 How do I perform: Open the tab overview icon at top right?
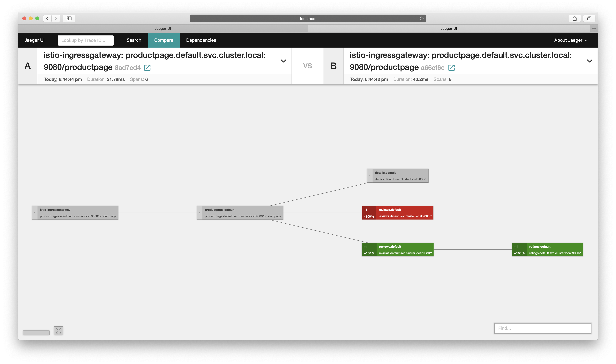(589, 18)
